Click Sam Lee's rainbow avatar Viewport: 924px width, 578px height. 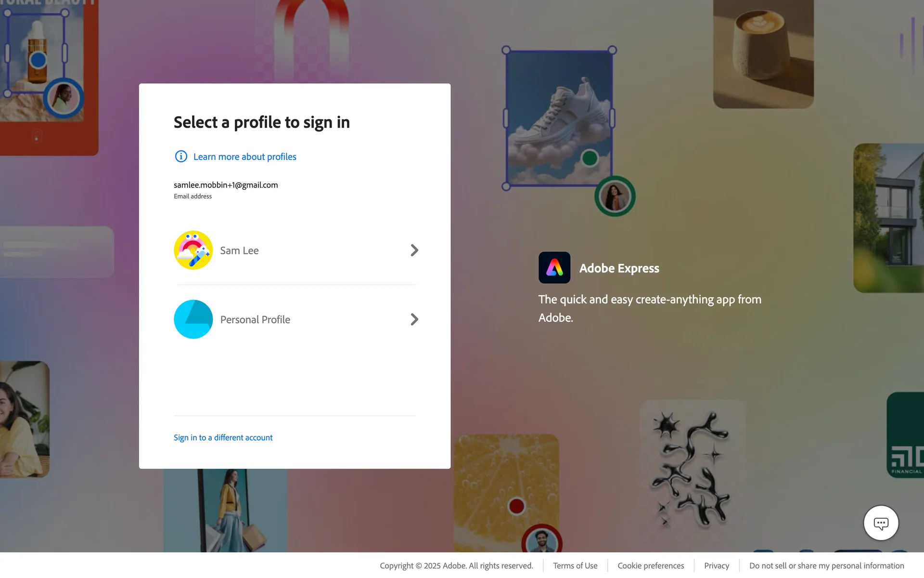click(x=193, y=250)
